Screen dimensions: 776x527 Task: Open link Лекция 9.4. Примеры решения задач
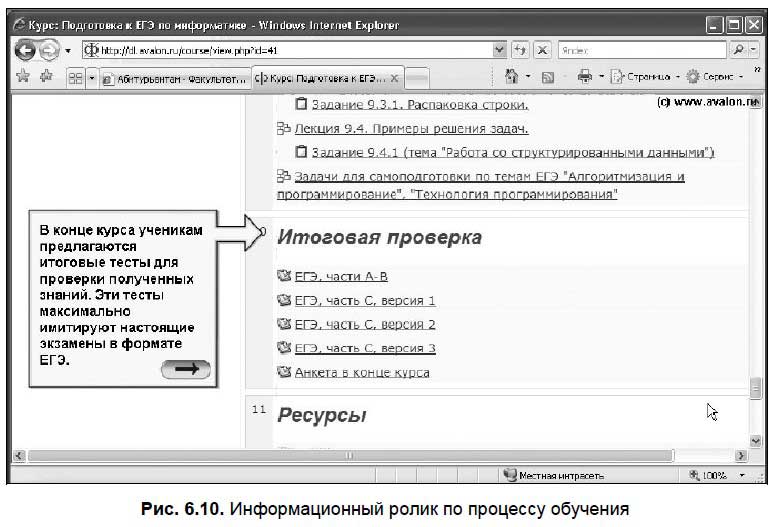(x=411, y=129)
